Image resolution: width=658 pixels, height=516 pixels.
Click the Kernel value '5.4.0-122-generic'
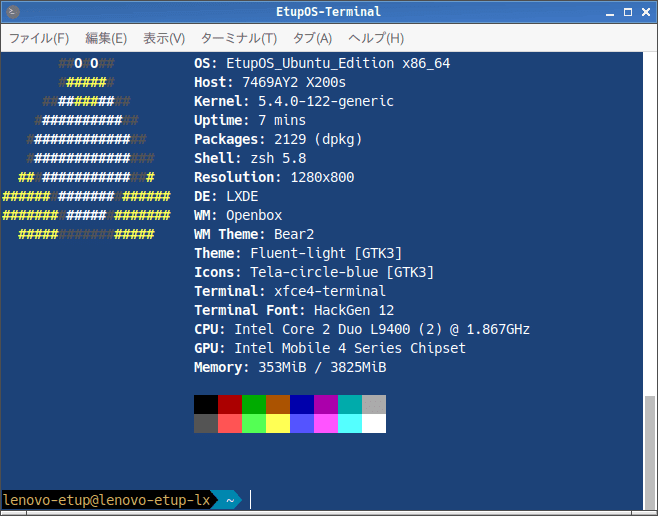(x=326, y=101)
